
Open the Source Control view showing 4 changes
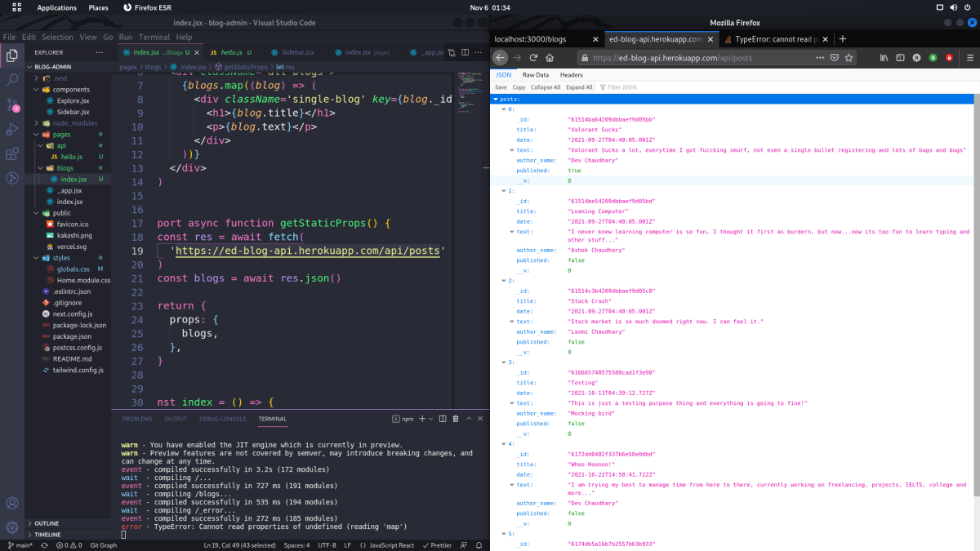tap(11, 104)
